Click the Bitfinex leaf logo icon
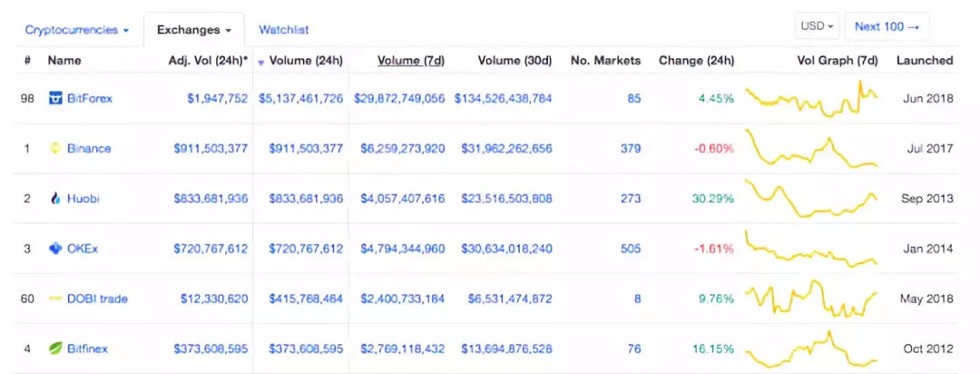 pos(55,348)
